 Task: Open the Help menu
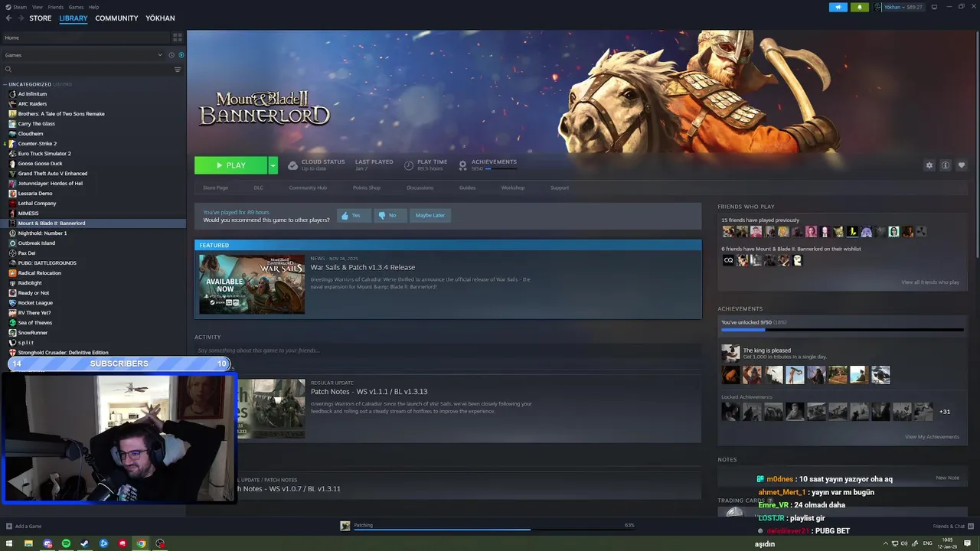(x=93, y=7)
